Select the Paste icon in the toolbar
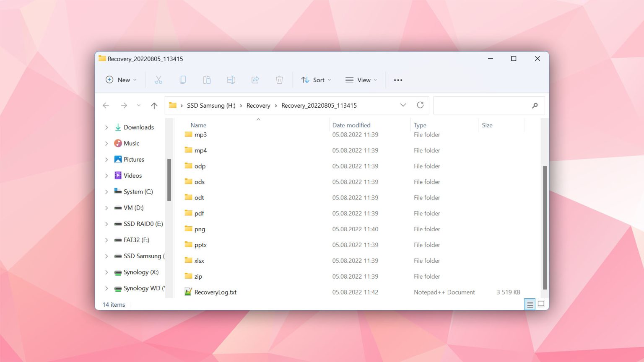The image size is (644, 362). [x=207, y=80]
